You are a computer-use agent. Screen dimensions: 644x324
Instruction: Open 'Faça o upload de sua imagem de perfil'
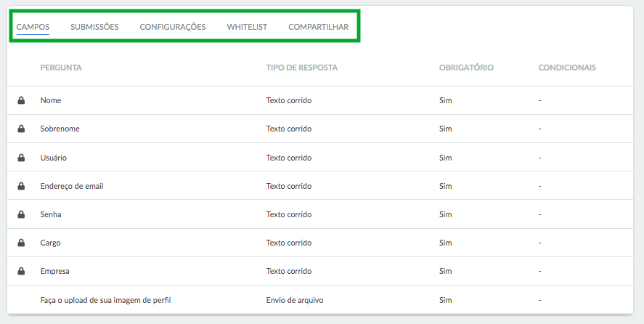click(x=105, y=300)
